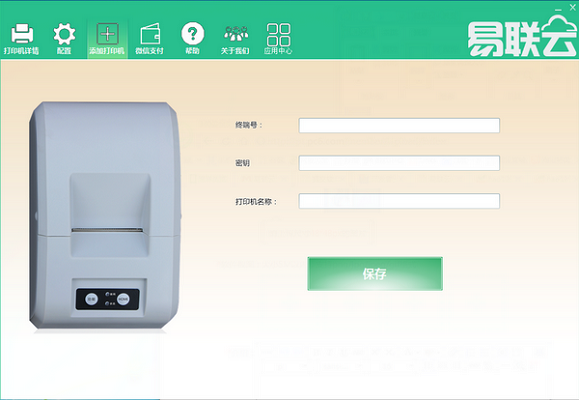Minimize the 易联云 window
Viewport: 579px width, 400px height.
pyautogui.click(x=559, y=9)
